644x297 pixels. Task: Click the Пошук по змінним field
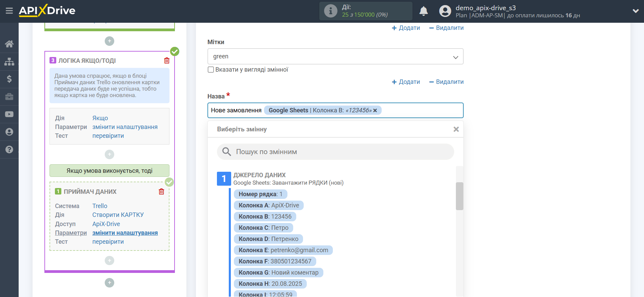(335, 152)
